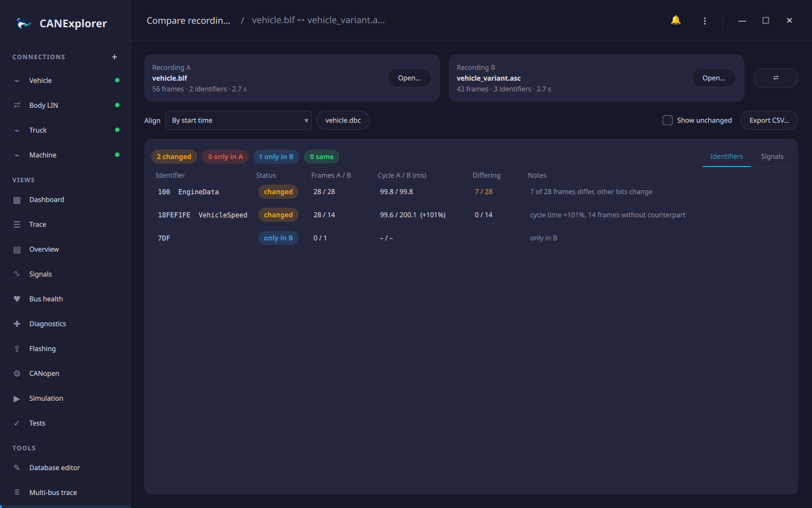
Task: Select the 18FEF1FE VehicleSpeed row
Action: (471, 215)
